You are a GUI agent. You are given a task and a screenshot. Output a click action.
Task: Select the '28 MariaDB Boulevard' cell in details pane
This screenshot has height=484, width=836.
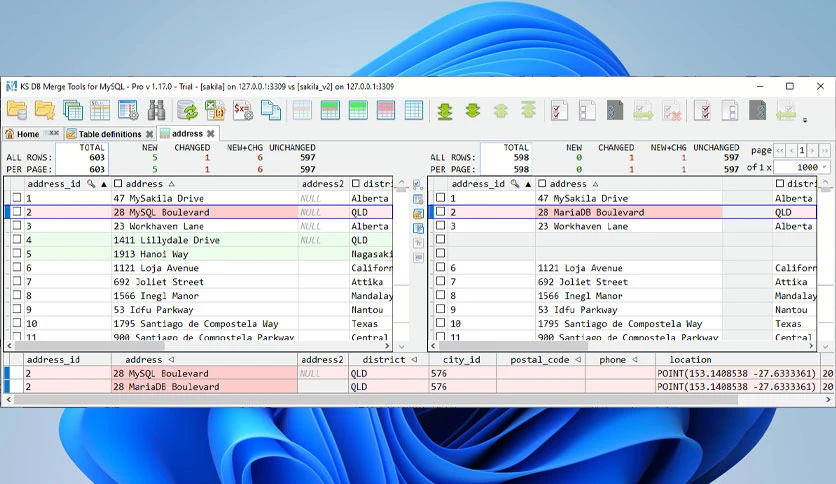[204, 386]
